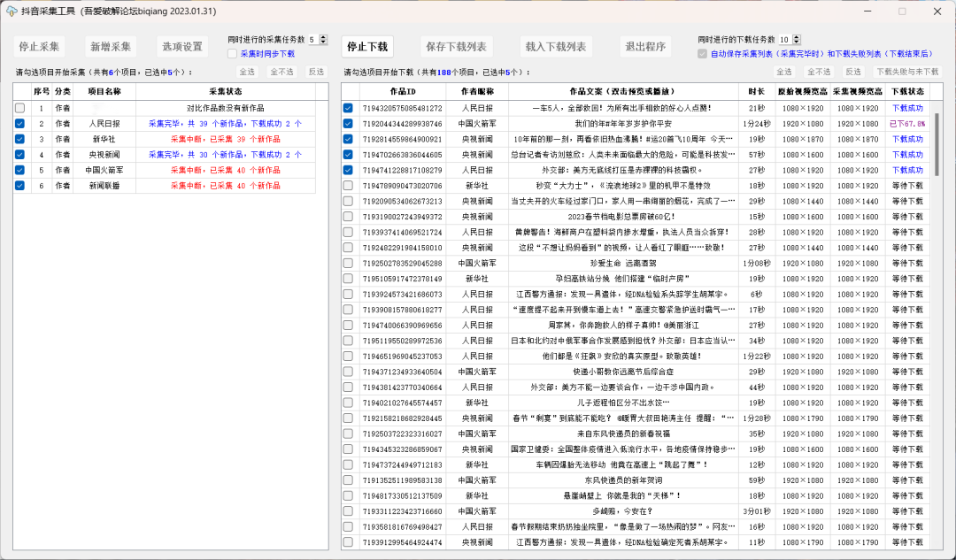Select caption 2023春节档电影总票房破60亿！
The image size is (956, 560).
[x=622, y=217]
